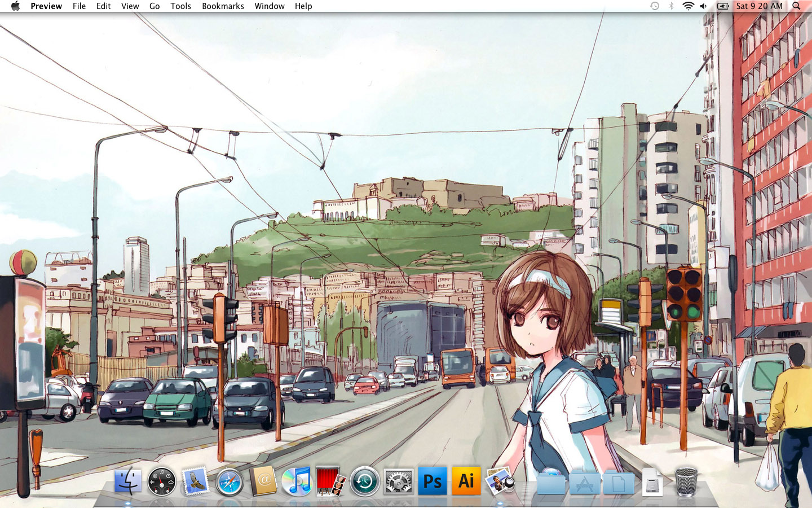The width and height of the screenshot is (812, 508).
Task: Open the Mail app in the dock
Action: (196, 481)
